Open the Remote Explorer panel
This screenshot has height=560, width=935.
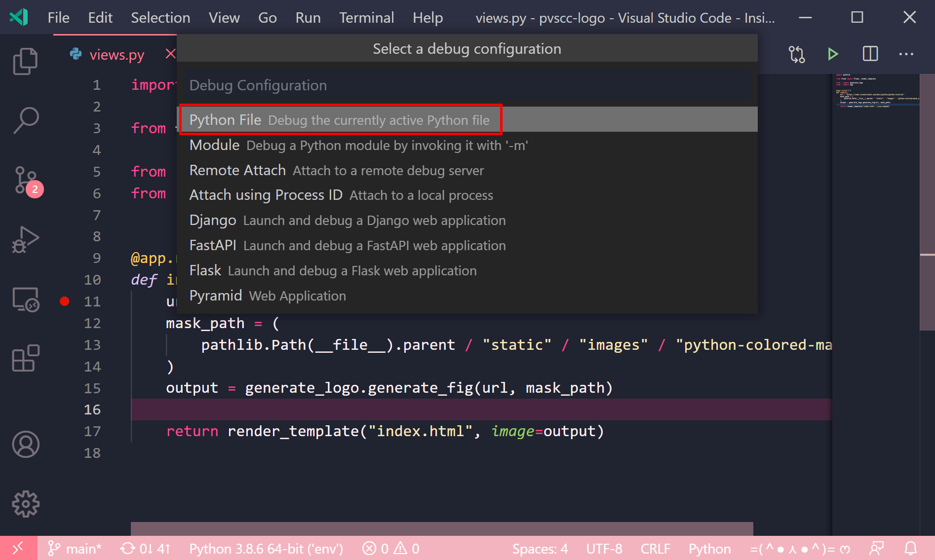[25, 299]
